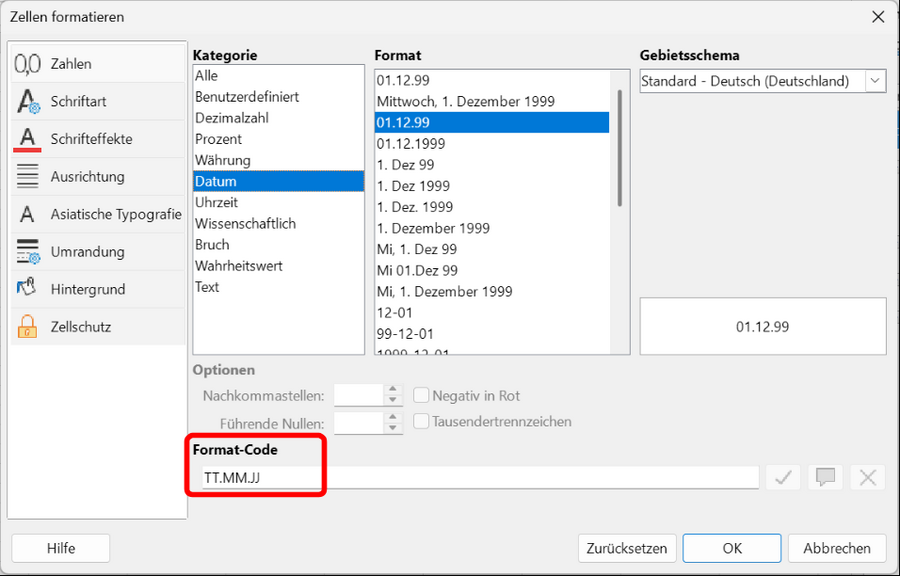Open Schrifteffekte underlined A icon
The height and width of the screenshot is (576, 900).
click(28, 139)
